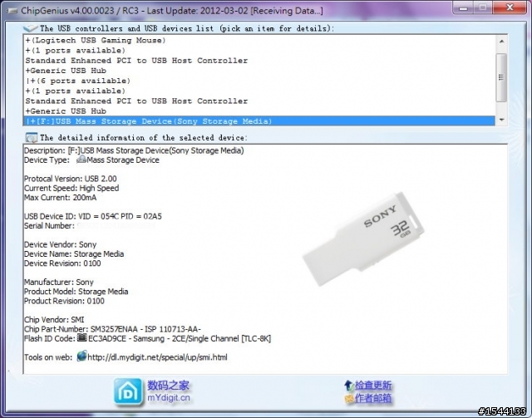
Task: Open the dl.mydigit.net smi.html link
Action: click(157, 357)
